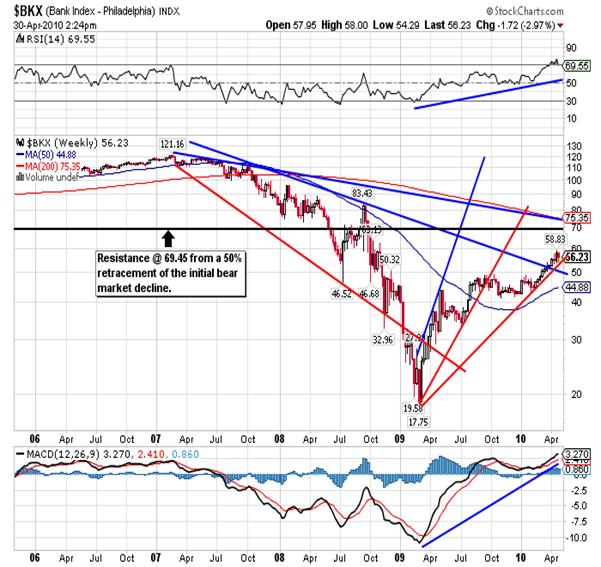Click the 46.52 low price label

click(x=342, y=294)
